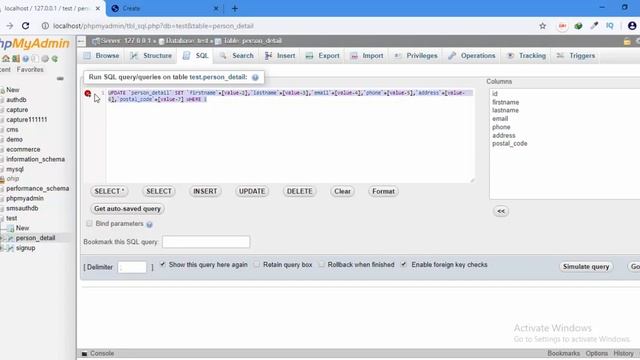Enable Rollback when finished checkbox
Viewport: 640px width, 360px height.
pyautogui.click(x=322, y=264)
